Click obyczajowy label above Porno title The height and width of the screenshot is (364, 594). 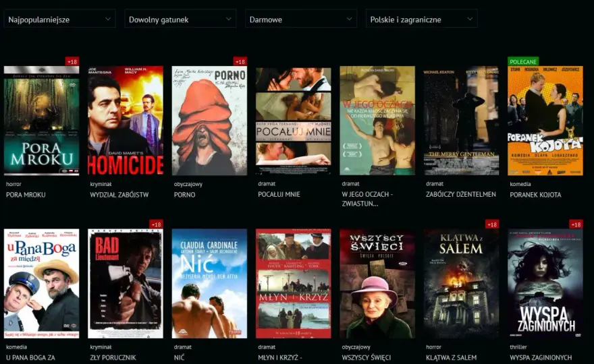(x=188, y=184)
